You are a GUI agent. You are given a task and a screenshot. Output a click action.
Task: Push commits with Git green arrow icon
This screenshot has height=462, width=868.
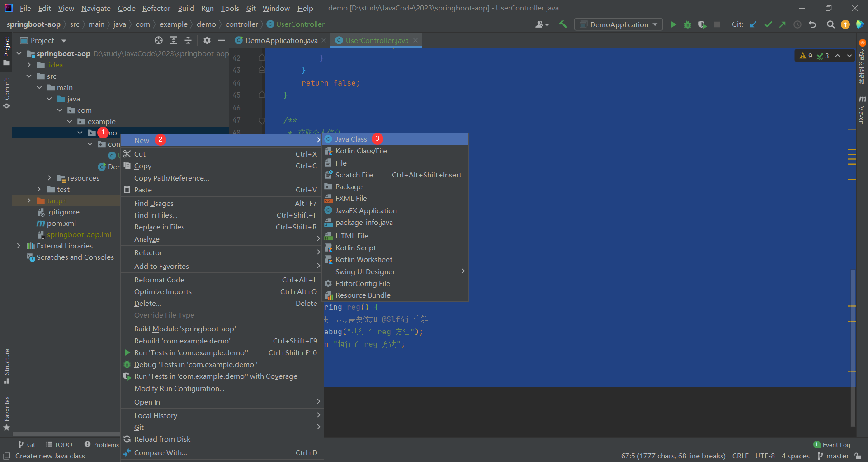(x=783, y=24)
